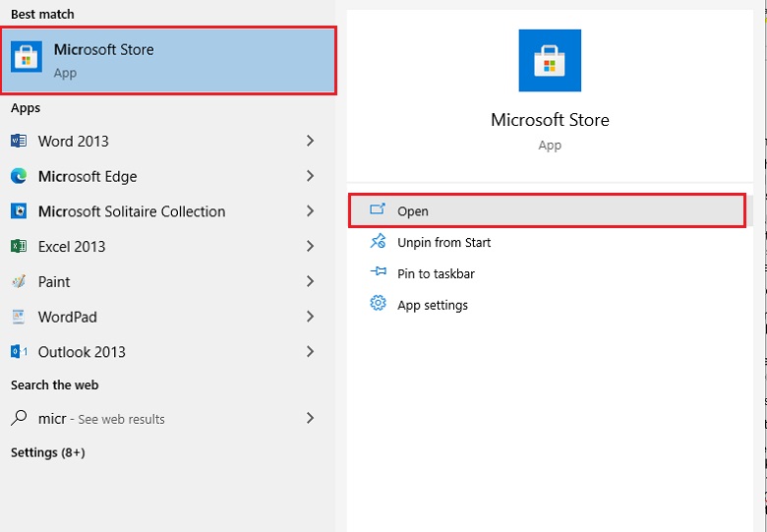Select the Paint text label
Screen dimensions: 767x532
point(54,282)
